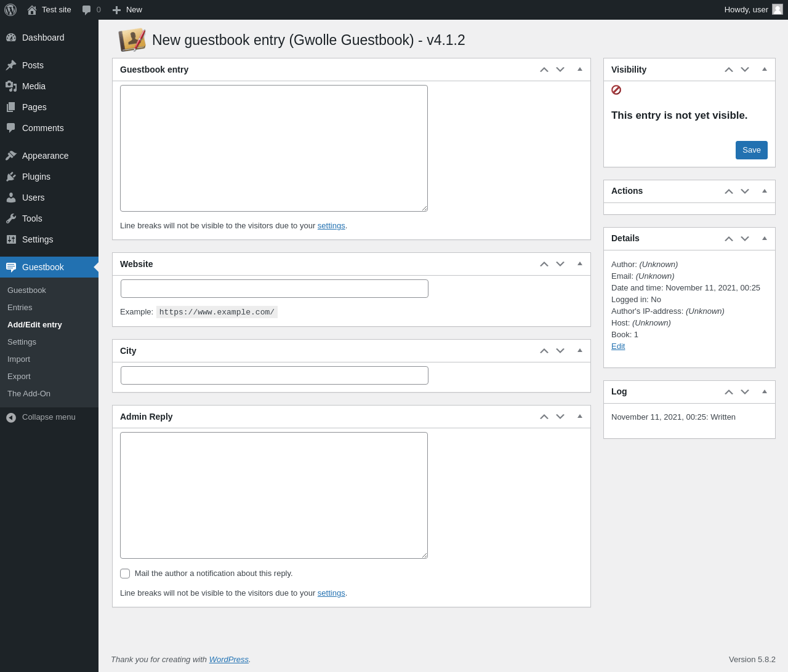This screenshot has width=788, height=672.
Task: Click the Posts pushpin icon
Action: [x=11, y=65]
